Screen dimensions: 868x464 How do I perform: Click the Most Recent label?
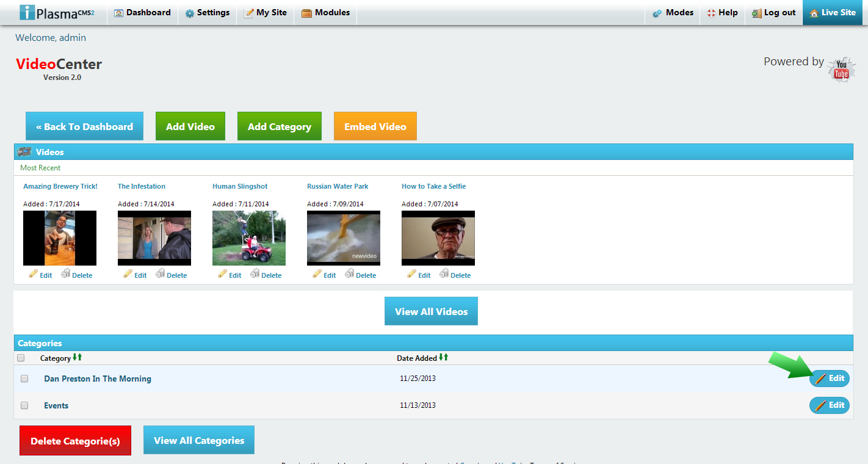[40, 168]
